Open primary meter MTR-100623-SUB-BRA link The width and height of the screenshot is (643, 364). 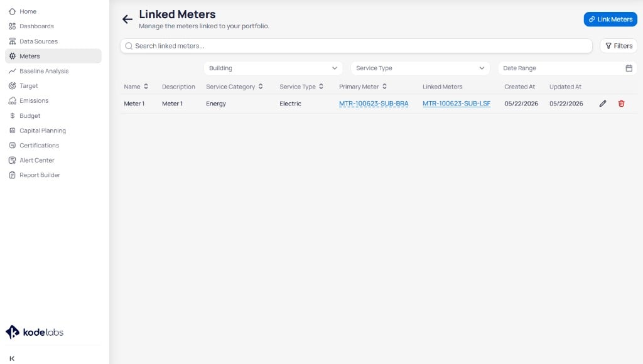374,104
